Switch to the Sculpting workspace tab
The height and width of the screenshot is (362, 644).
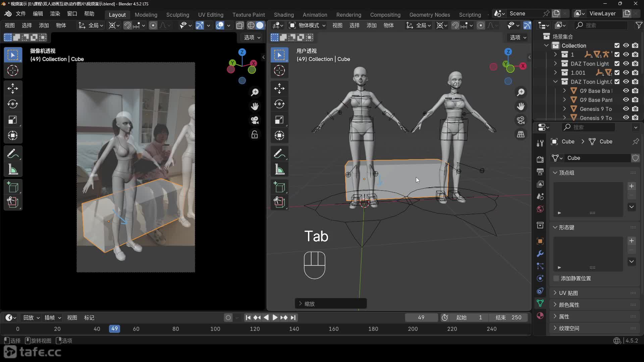(177, 15)
